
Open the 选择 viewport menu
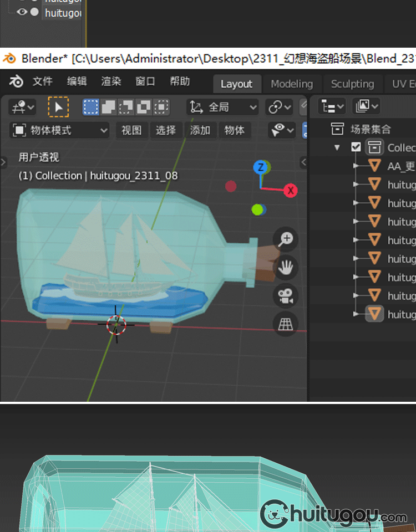coord(166,130)
